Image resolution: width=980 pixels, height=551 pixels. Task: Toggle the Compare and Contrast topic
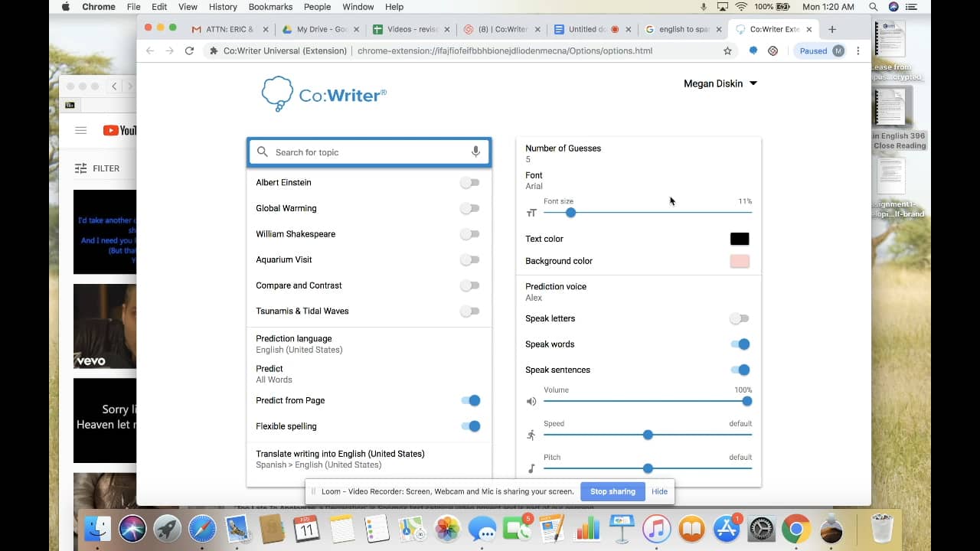click(x=470, y=285)
